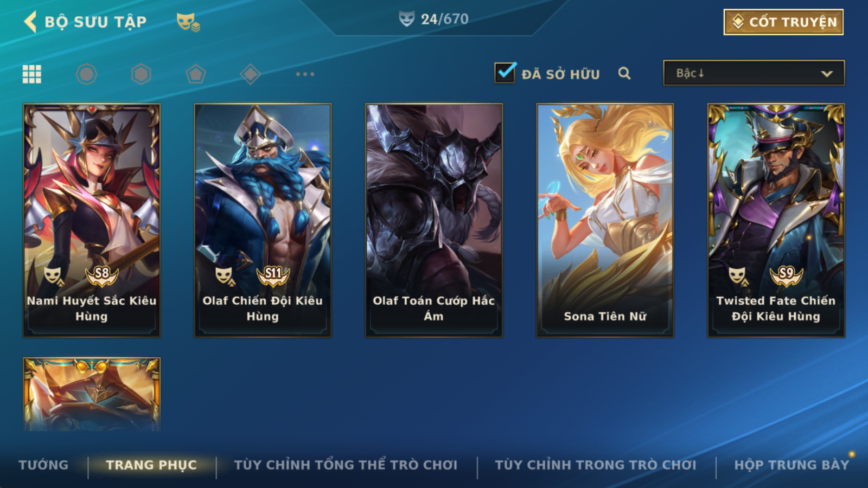
Task: Select the all-skins grid view filter
Action: pyautogui.click(x=32, y=74)
